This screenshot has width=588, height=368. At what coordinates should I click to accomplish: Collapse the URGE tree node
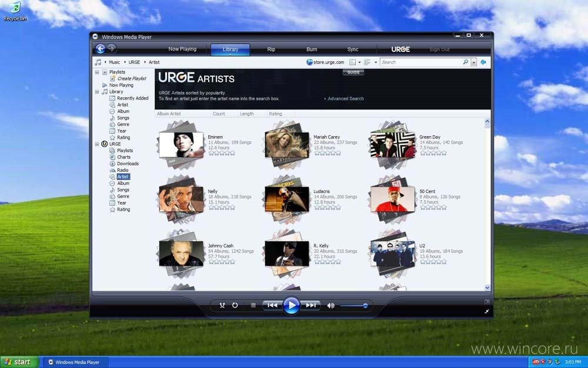click(97, 144)
